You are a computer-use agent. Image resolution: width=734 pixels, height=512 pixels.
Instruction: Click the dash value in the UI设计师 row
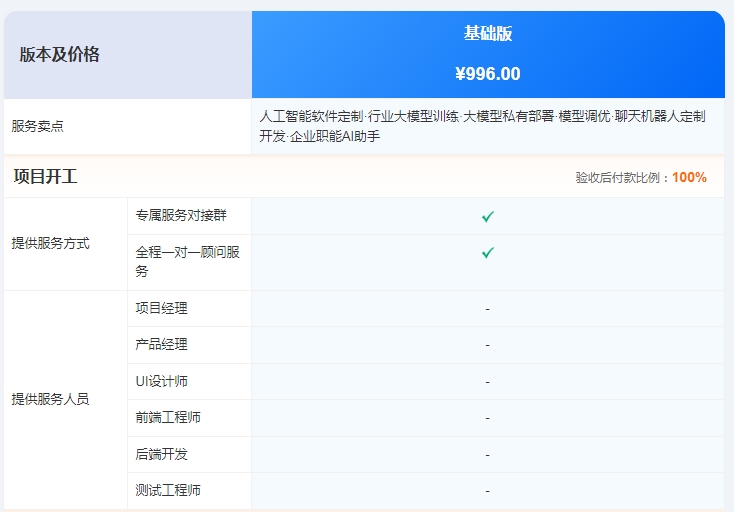point(488,382)
